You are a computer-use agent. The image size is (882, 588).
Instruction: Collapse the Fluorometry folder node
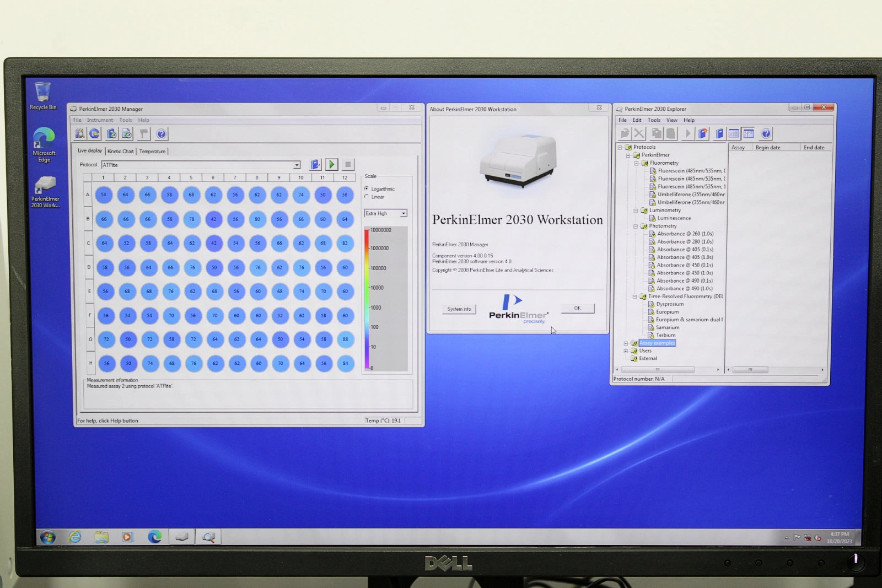636,163
